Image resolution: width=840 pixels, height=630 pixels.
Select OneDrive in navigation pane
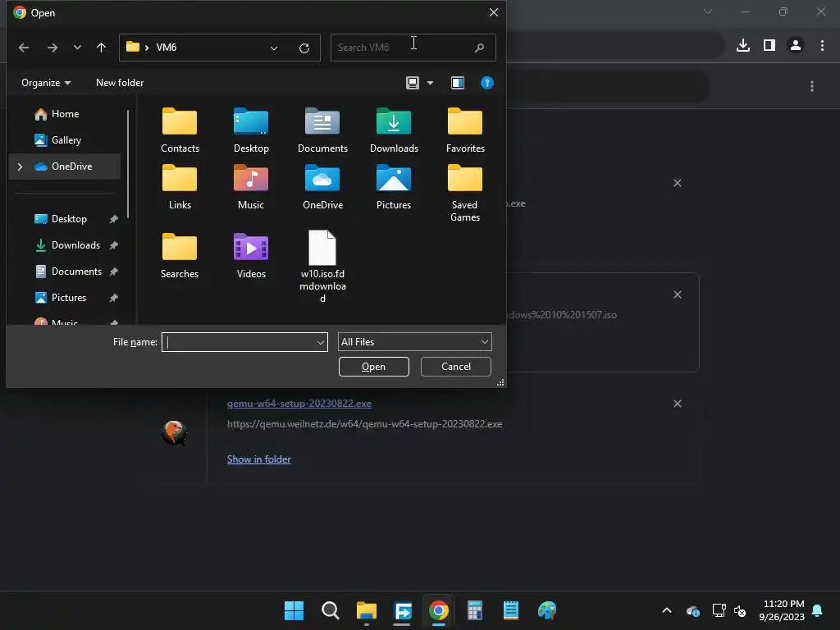65,167
